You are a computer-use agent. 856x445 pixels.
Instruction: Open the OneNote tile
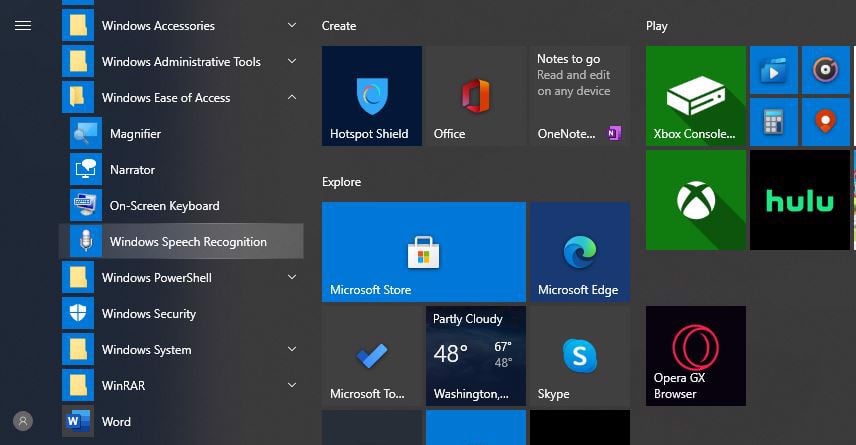[580, 96]
